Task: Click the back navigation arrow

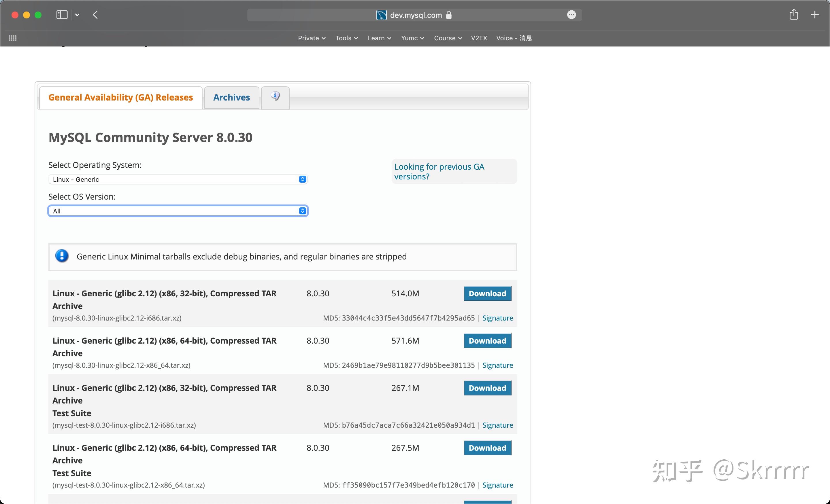Action: click(x=95, y=15)
